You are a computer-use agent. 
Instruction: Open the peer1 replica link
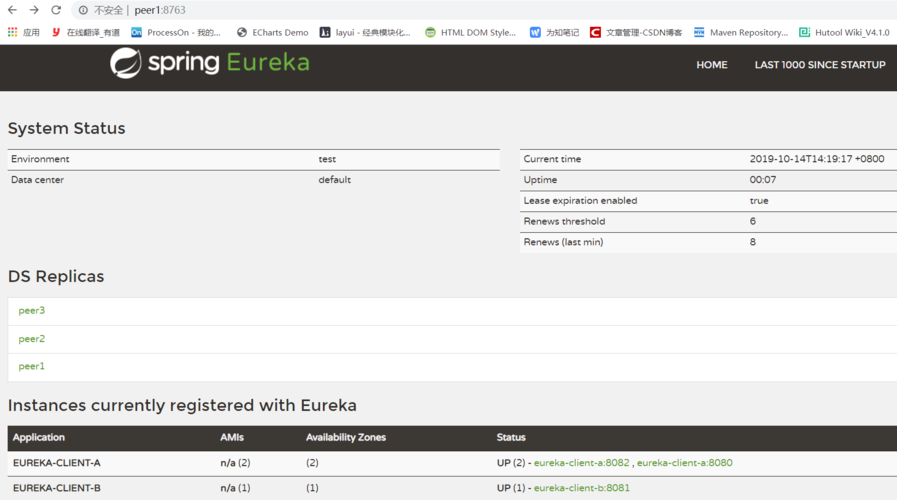(x=31, y=366)
